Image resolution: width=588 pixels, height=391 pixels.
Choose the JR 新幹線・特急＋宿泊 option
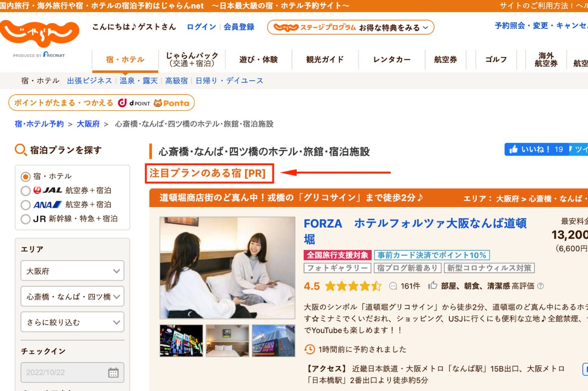pos(26,219)
